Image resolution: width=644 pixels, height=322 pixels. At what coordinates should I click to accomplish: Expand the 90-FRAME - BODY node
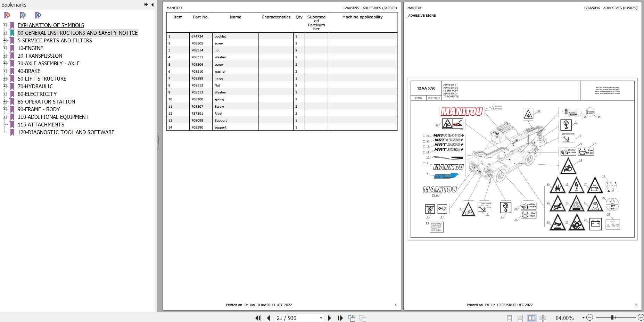(x=5, y=109)
